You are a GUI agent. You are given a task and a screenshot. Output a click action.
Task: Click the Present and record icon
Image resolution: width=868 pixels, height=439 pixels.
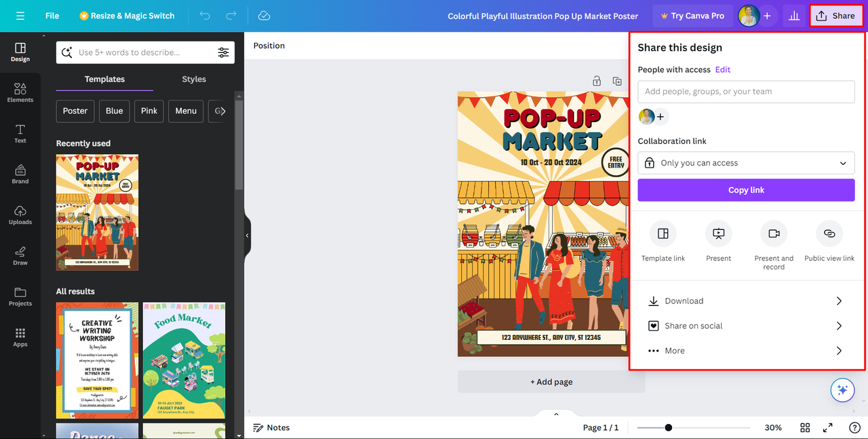click(x=774, y=233)
